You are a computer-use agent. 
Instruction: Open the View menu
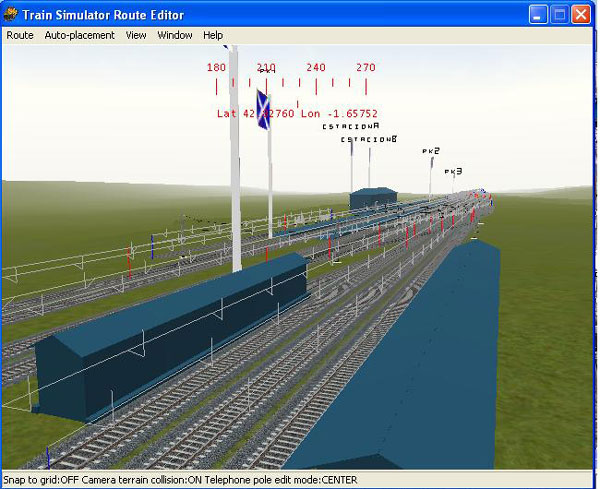[136, 35]
